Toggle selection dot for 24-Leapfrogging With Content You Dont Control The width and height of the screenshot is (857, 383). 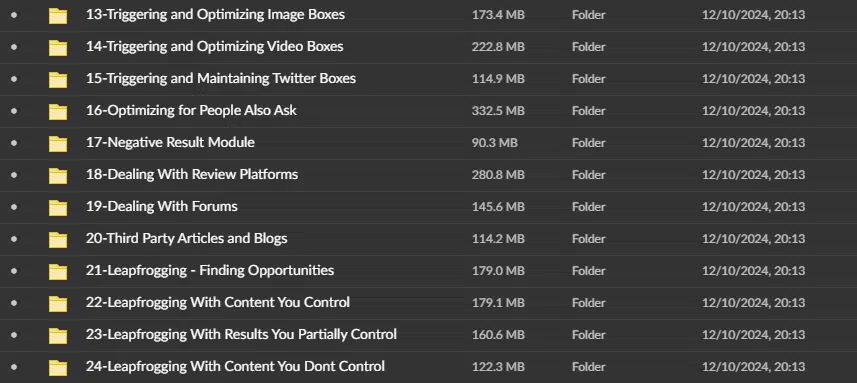pos(14,367)
